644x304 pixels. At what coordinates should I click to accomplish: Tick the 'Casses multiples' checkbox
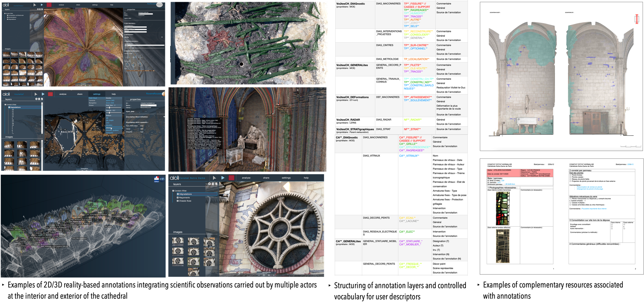570,203
